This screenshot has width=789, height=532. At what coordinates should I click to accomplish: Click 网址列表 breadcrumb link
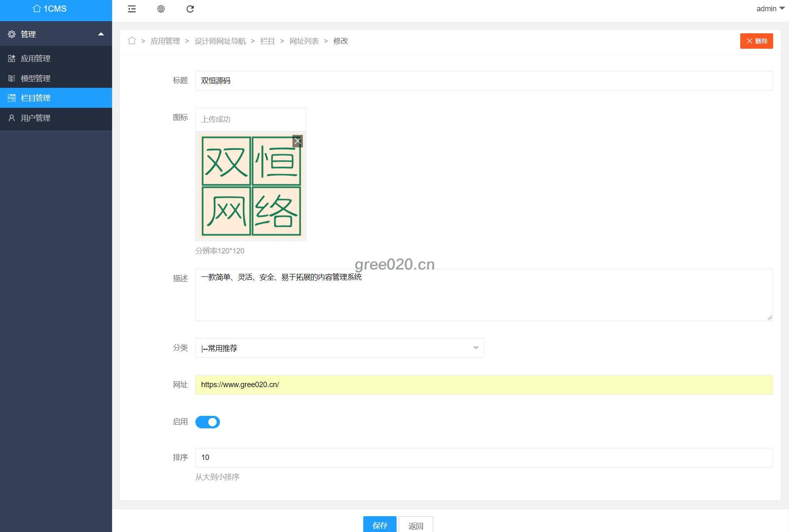tap(304, 41)
